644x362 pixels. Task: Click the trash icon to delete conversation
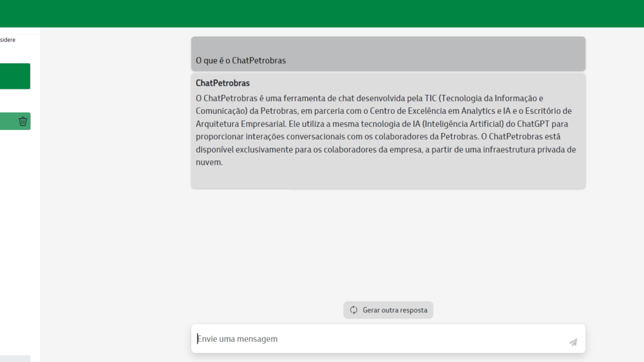point(23,121)
